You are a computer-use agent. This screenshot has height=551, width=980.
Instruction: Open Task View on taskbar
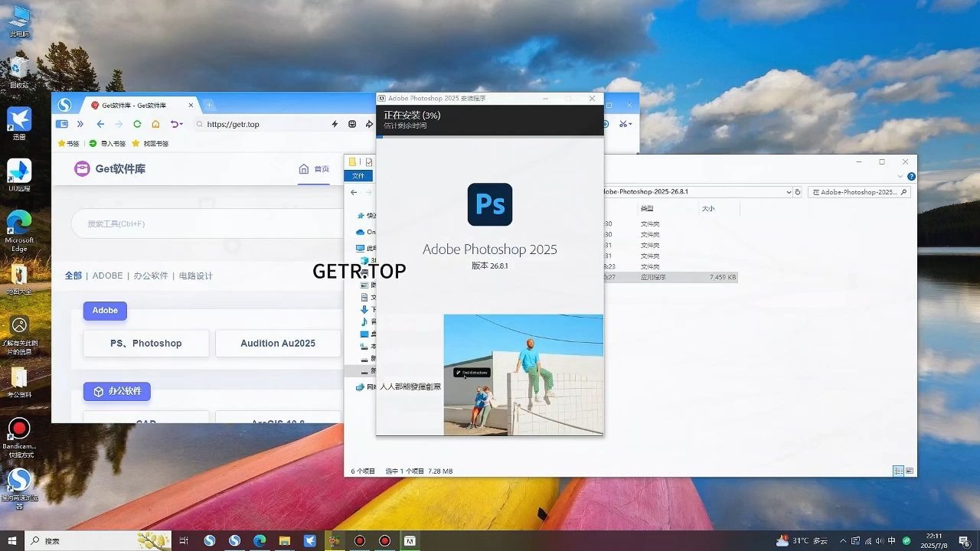coord(184,541)
